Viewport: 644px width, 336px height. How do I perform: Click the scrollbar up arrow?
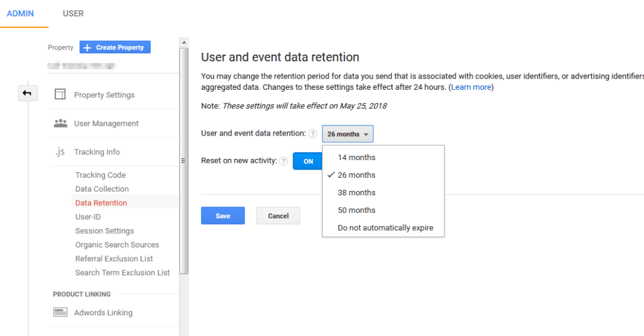pyautogui.click(x=184, y=43)
